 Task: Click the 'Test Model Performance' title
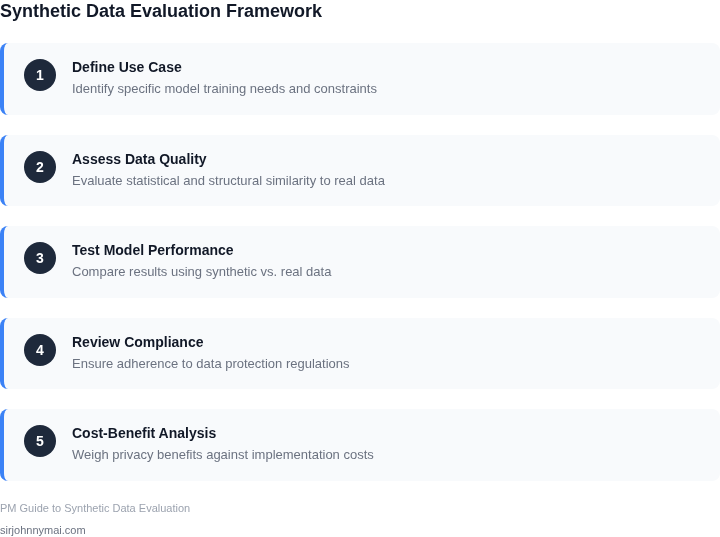pos(152,250)
